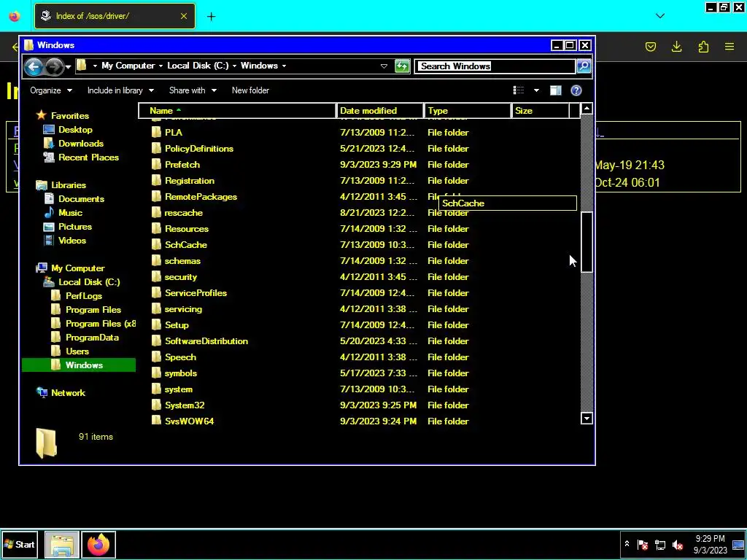Click the PolicyDefinitions folder icon
This screenshot has height=560, width=747.
tap(156, 149)
